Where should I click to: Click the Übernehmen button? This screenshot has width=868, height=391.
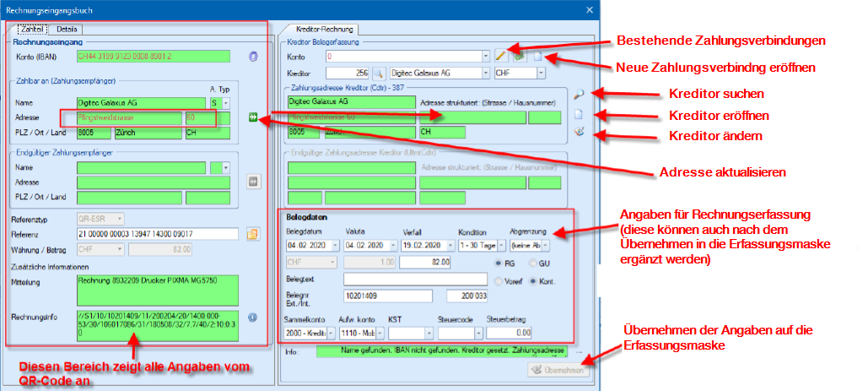click(x=558, y=371)
